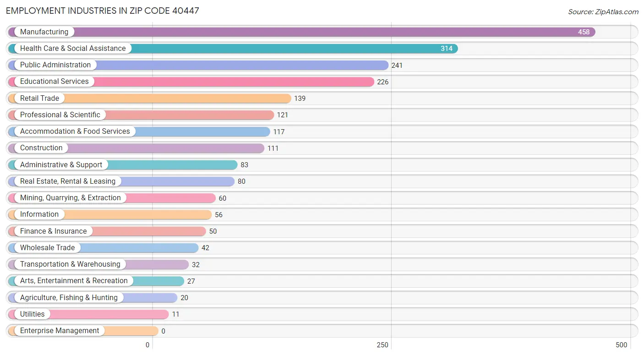Viewport: 644px width, 356px height.
Task: Click Transportation & Warehousing label
Action: point(70,264)
